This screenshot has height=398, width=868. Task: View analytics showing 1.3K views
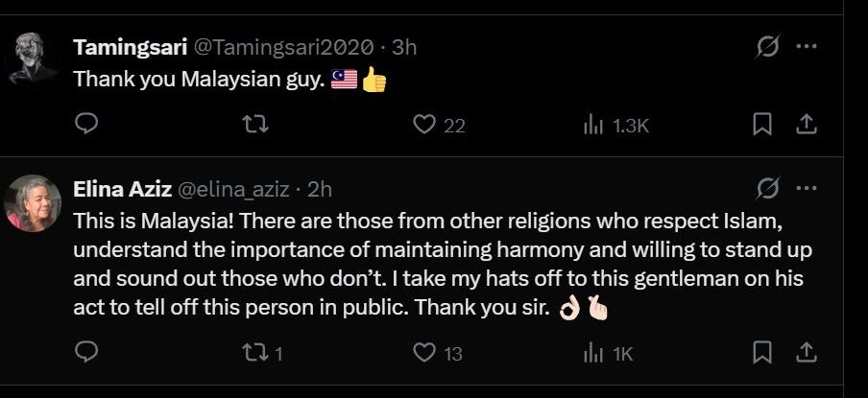click(616, 126)
